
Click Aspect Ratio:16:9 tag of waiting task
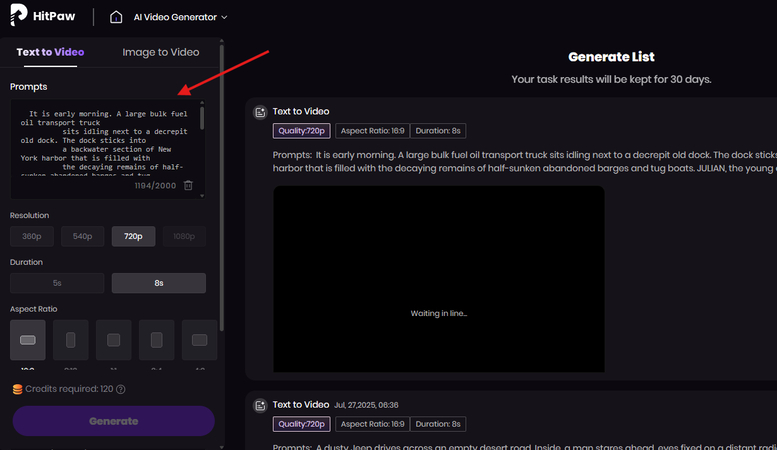tap(373, 131)
